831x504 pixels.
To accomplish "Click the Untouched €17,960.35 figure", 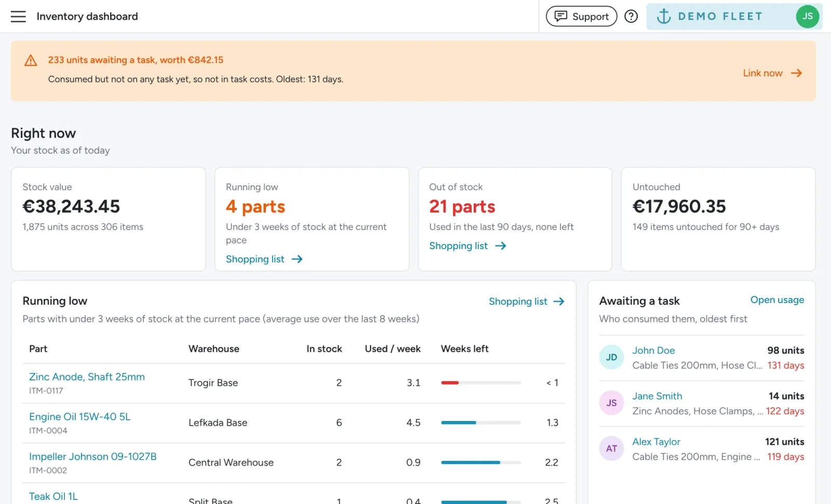I will click(x=679, y=207).
